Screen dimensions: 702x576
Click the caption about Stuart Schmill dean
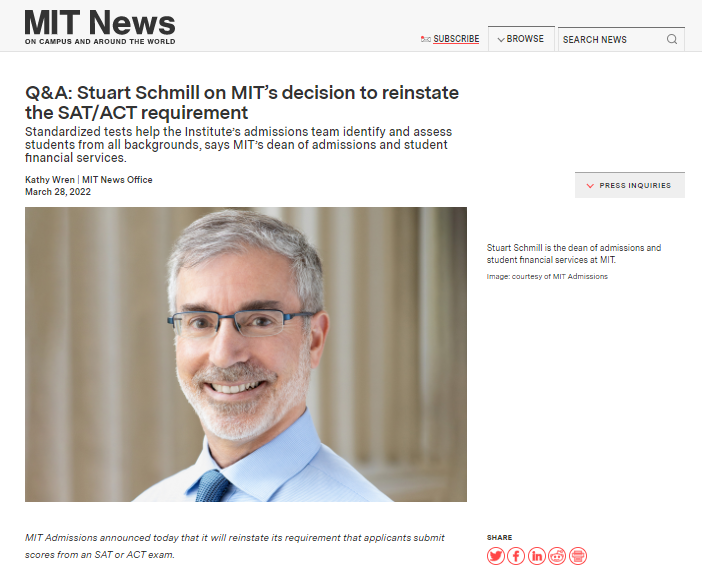[574, 254]
